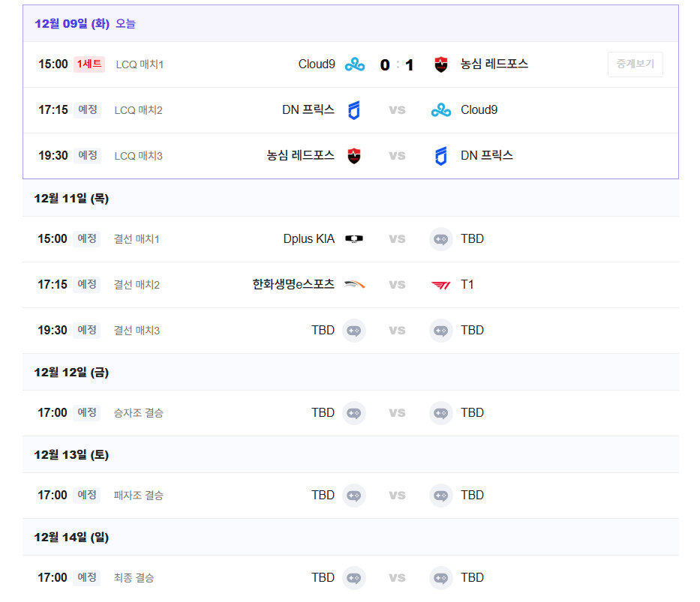The image size is (700, 602).
Task: Click the 패자조 결승 label
Action: pyautogui.click(x=138, y=496)
